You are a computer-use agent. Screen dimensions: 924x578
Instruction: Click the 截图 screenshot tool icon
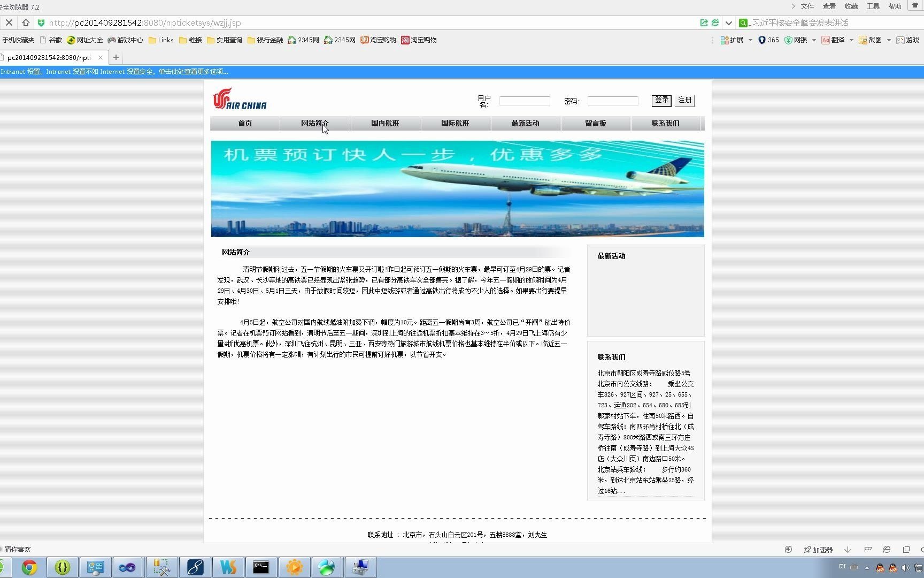tap(863, 40)
